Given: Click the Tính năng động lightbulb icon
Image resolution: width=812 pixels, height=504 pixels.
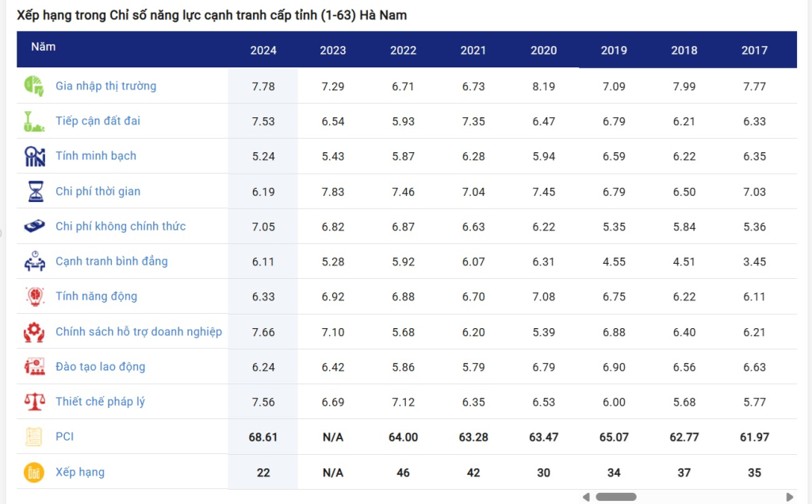Looking at the screenshot, I should tap(34, 296).
